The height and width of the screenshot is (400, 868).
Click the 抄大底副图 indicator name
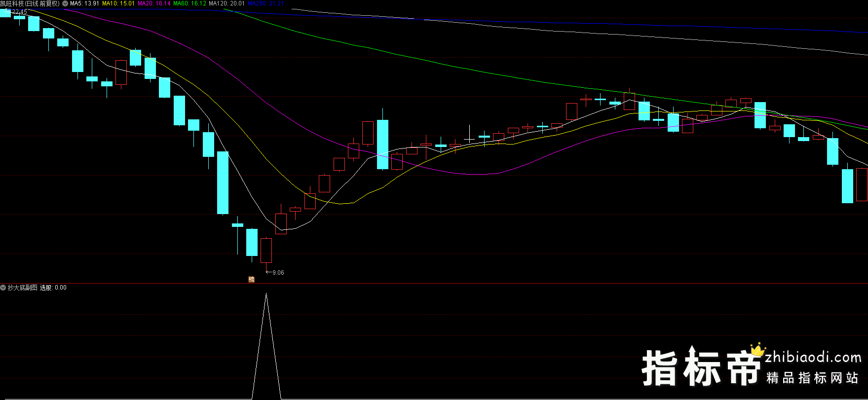click(x=23, y=288)
